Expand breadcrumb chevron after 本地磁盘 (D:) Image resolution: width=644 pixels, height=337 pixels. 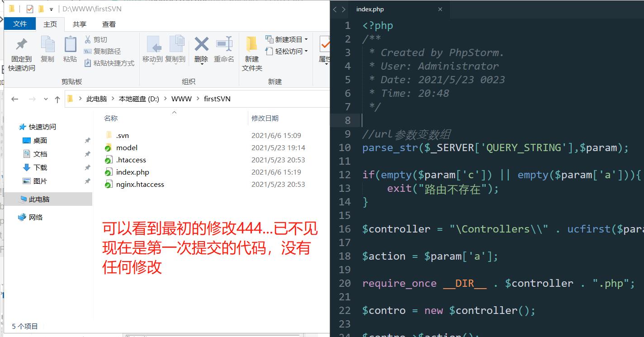click(165, 99)
